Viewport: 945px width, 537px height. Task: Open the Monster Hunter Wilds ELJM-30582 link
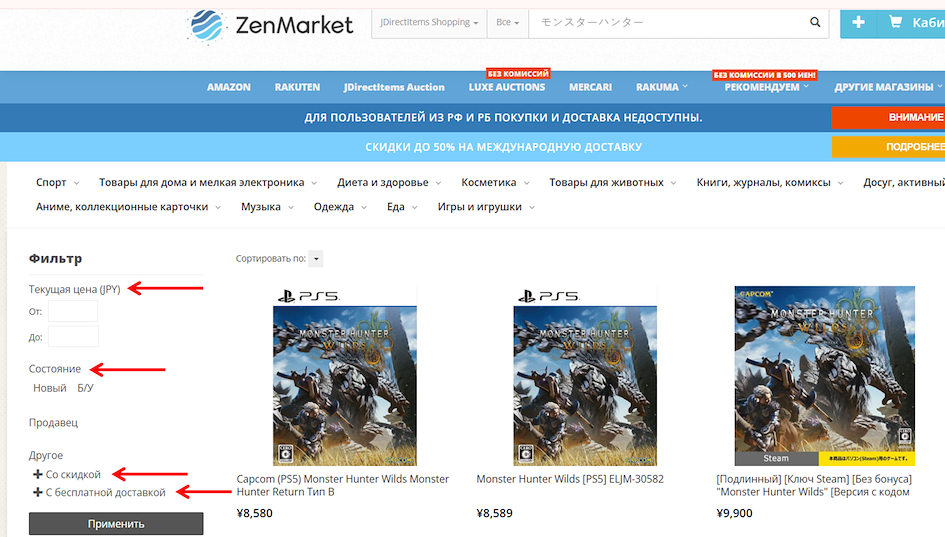click(570, 479)
